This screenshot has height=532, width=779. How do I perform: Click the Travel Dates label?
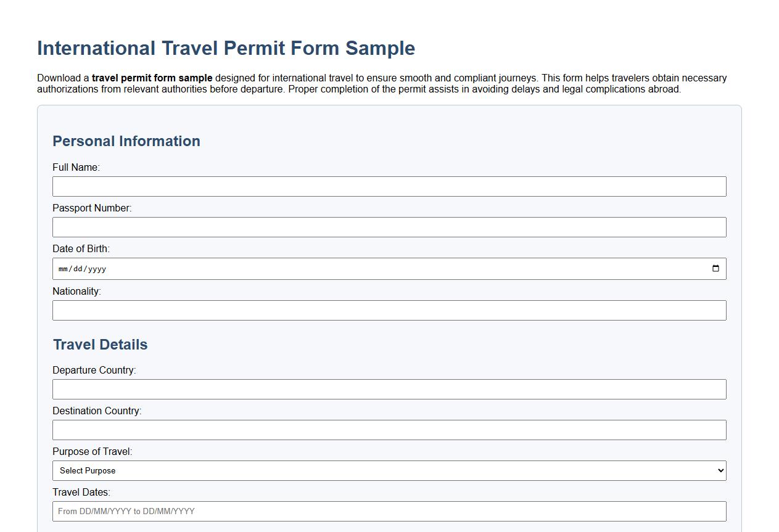click(81, 492)
